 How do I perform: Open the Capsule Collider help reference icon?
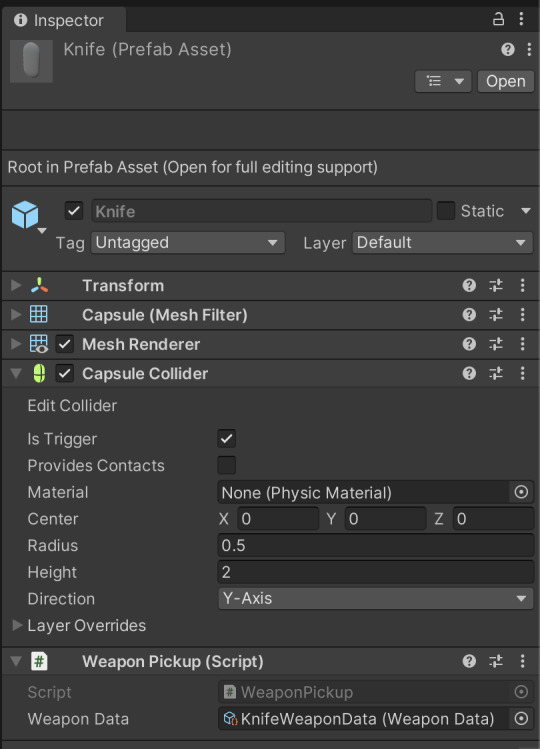(x=469, y=373)
